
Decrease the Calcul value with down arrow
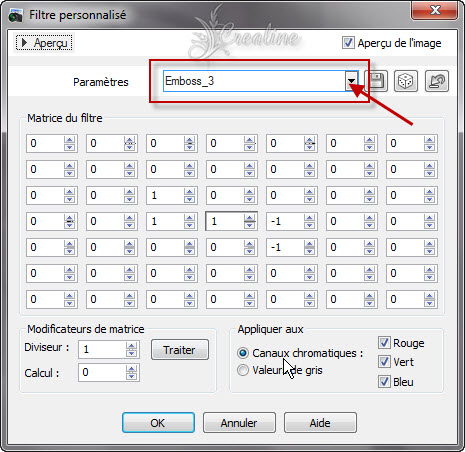click(132, 376)
